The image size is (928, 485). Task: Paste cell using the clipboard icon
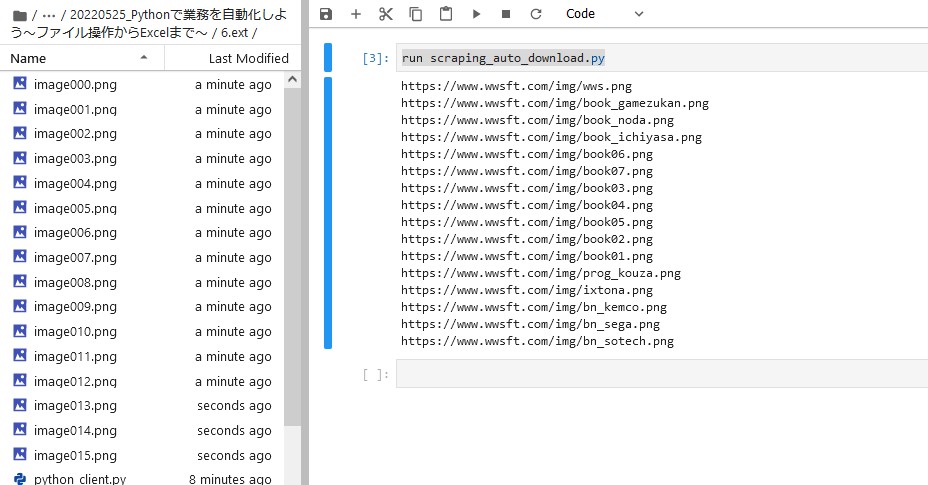point(446,14)
